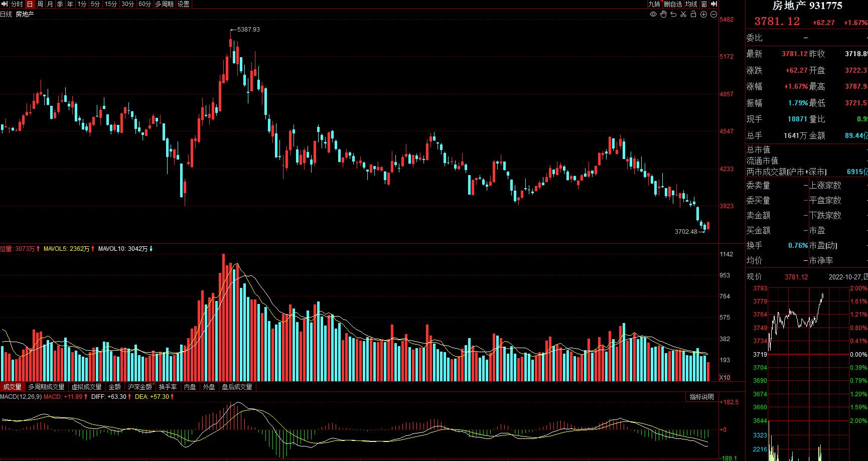Click the undo arrow icon
868x461 pixels.
click(673, 15)
